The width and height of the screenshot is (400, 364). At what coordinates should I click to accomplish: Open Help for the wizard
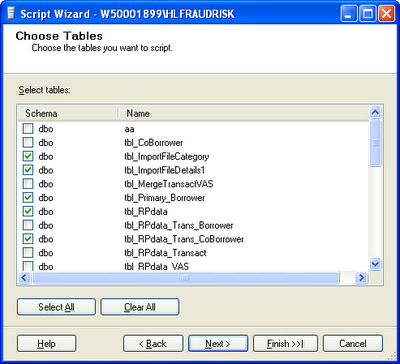pos(47,343)
